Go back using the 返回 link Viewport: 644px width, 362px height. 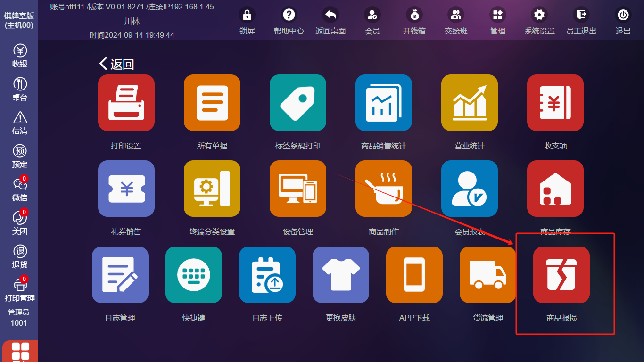[117, 64]
